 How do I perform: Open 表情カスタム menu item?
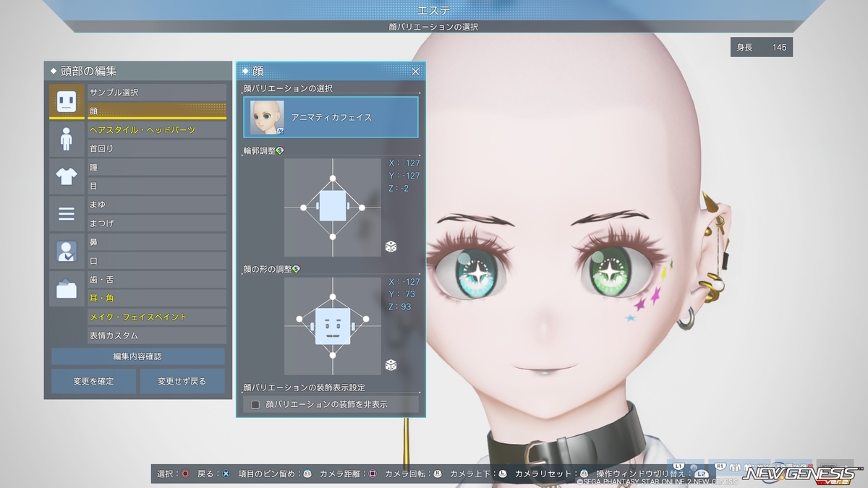point(157,335)
